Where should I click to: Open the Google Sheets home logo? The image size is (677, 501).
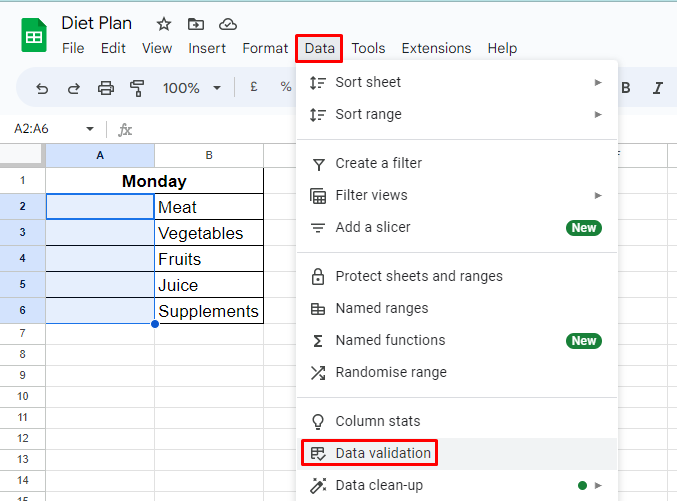tap(34, 36)
